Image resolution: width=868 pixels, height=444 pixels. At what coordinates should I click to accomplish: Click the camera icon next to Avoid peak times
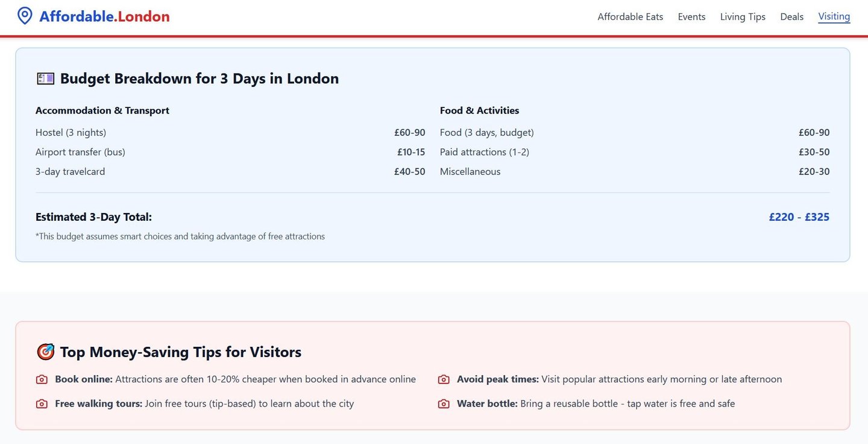[x=444, y=379]
